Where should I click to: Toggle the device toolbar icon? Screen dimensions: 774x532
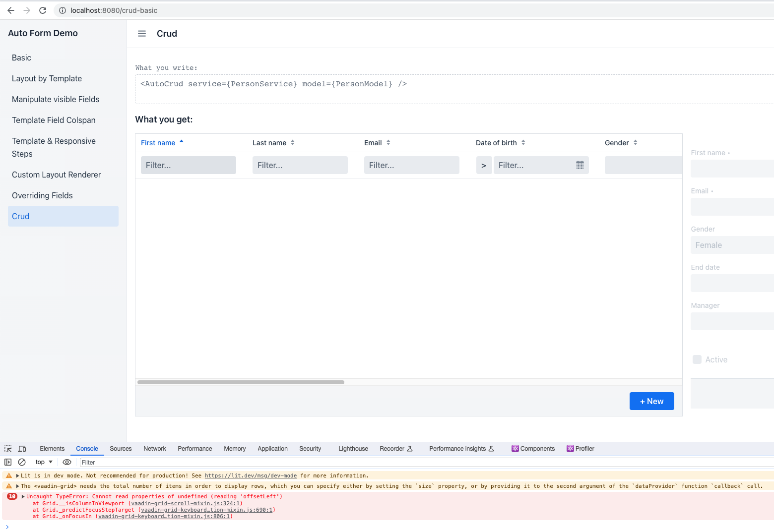(x=22, y=448)
